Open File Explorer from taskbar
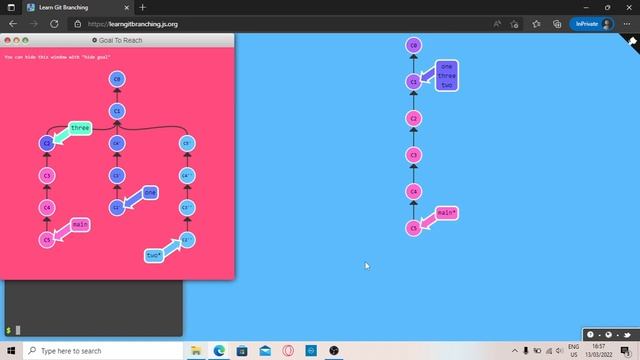640x360 pixels. tap(196, 351)
